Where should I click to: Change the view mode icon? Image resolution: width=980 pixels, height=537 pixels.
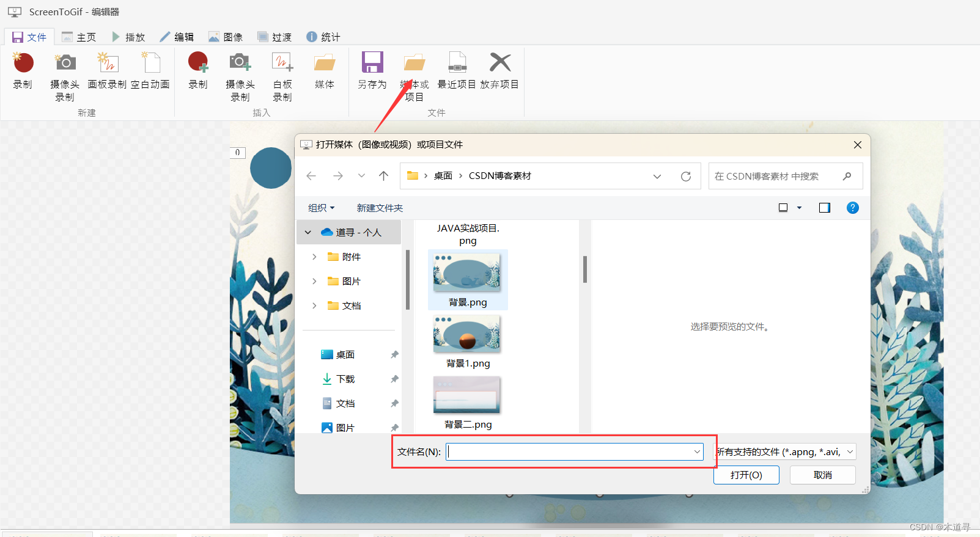[783, 208]
